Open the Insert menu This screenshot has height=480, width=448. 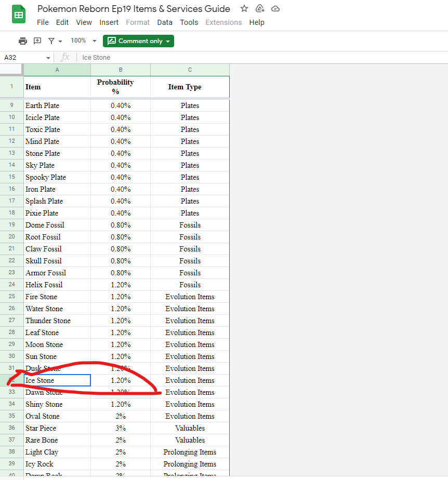point(109,22)
